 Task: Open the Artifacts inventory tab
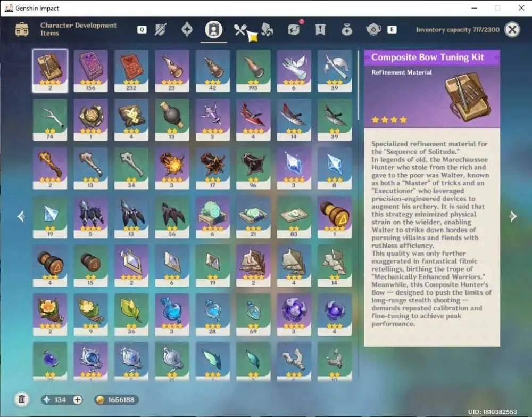187,30
